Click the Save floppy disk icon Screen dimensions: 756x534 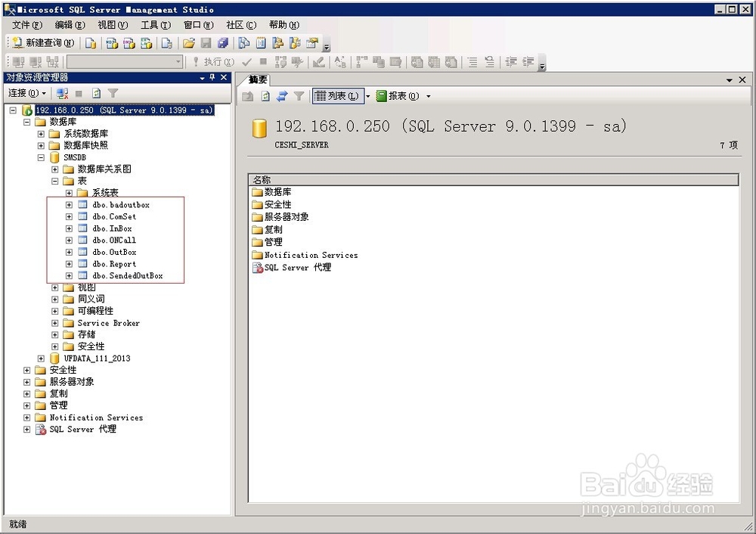pos(206,43)
